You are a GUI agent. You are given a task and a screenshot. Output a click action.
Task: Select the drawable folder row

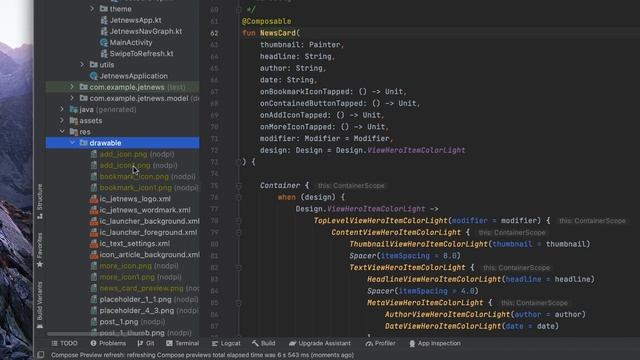pyautogui.click(x=122, y=143)
